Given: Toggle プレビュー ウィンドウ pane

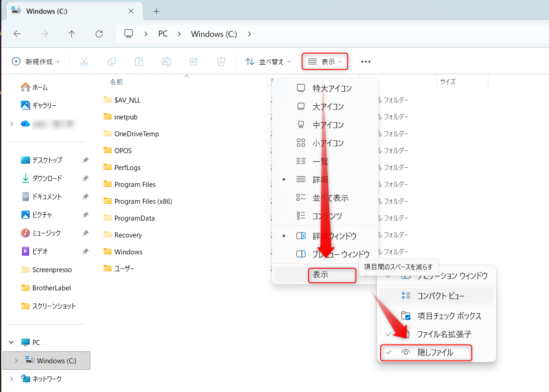Looking at the screenshot, I should point(325,254).
